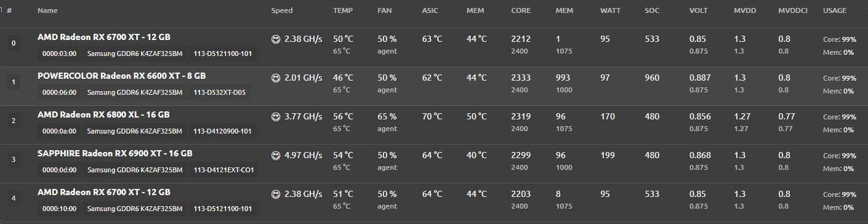
Task: Select the GPU index badge numbered 2
Action: 14,121
